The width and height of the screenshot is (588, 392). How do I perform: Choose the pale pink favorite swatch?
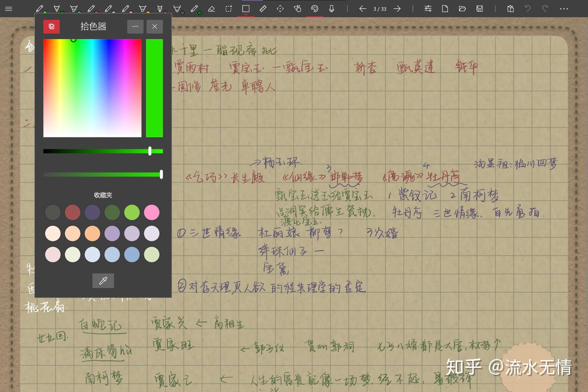pyautogui.click(x=53, y=254)
